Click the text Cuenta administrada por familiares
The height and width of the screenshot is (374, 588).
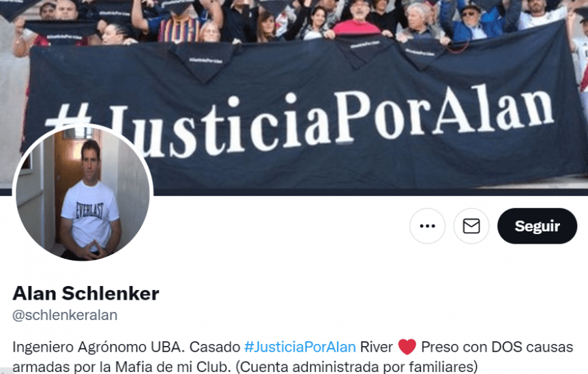[x=357, y=366]
